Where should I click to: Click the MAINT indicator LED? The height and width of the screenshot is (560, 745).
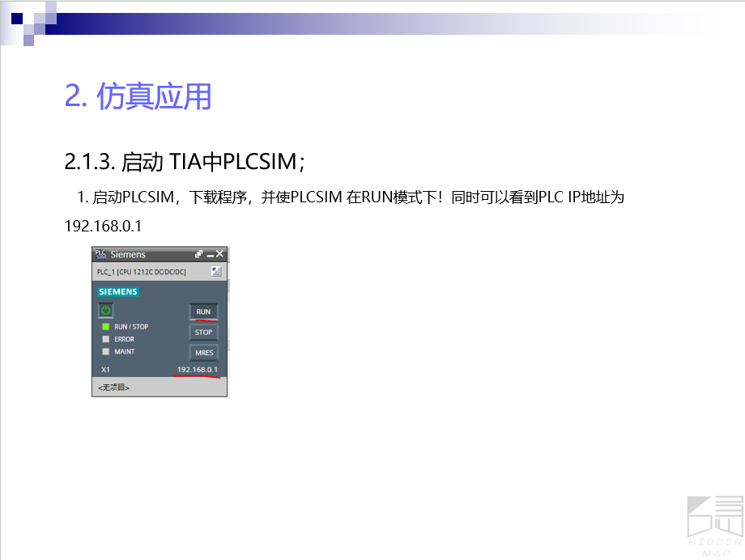105,352
